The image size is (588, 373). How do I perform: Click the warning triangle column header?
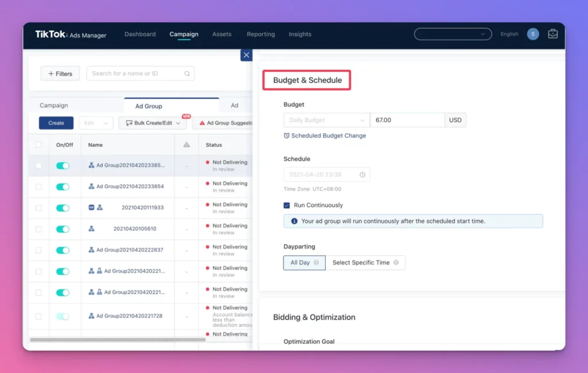(x=187, y=145)
